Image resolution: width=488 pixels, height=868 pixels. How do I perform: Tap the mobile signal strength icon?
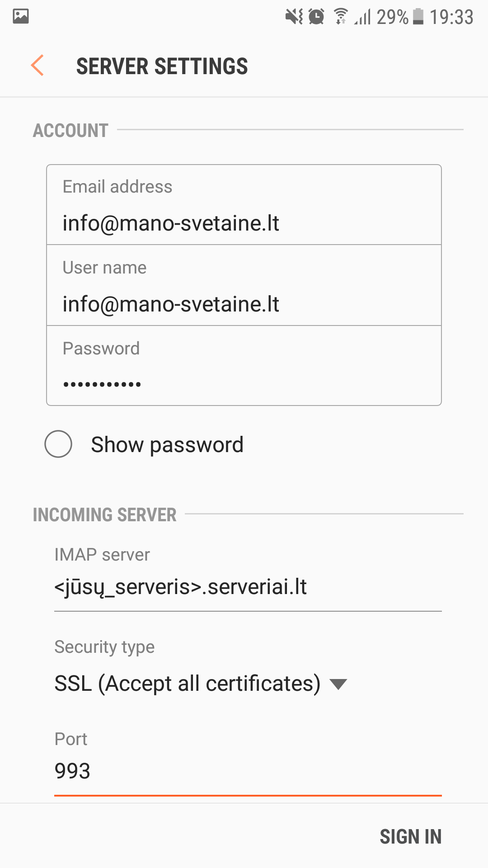(363, 17)
